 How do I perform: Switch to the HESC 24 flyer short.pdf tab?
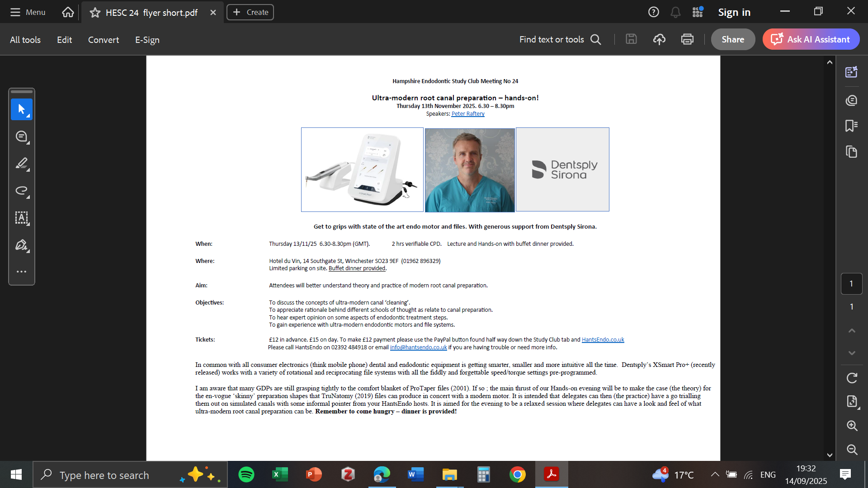tap(151, 13)
